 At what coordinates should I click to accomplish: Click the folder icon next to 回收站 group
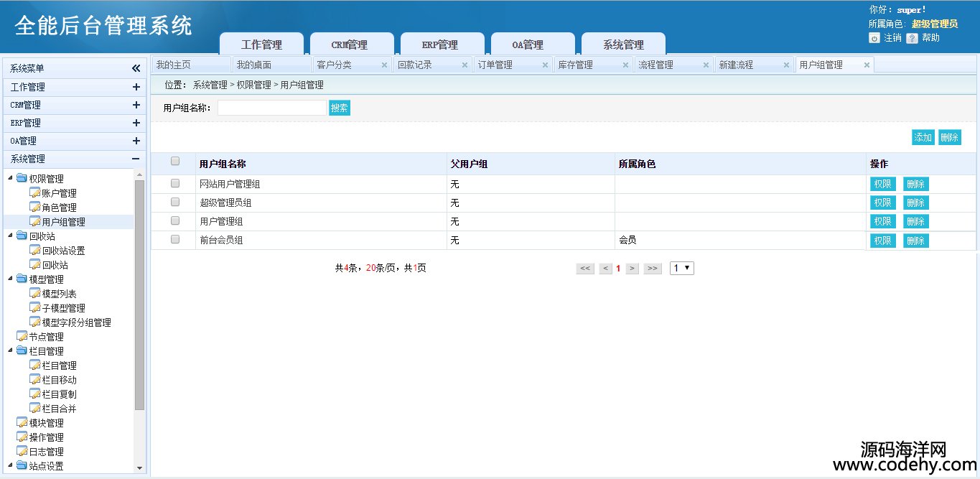click(x=22, y=236)
